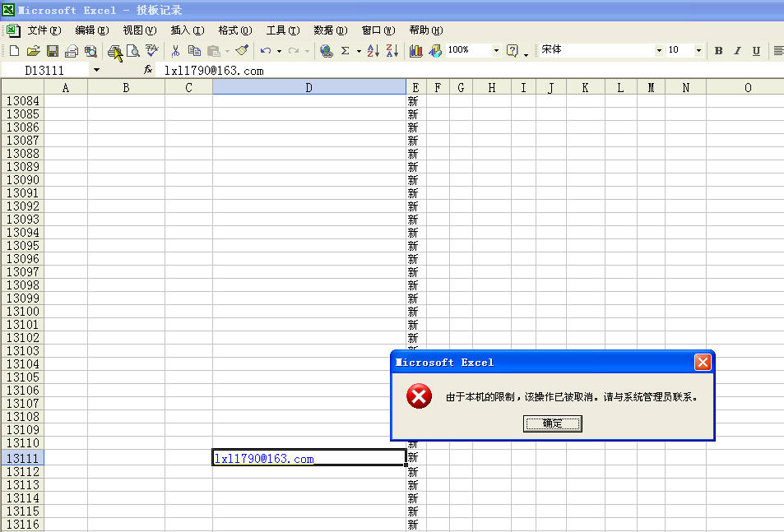Print the worksheet
784x532 pixels.
coord(114,50)
